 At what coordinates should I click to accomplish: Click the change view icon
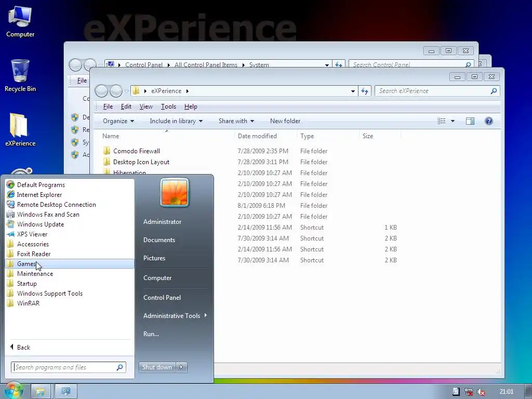[442, 121]
